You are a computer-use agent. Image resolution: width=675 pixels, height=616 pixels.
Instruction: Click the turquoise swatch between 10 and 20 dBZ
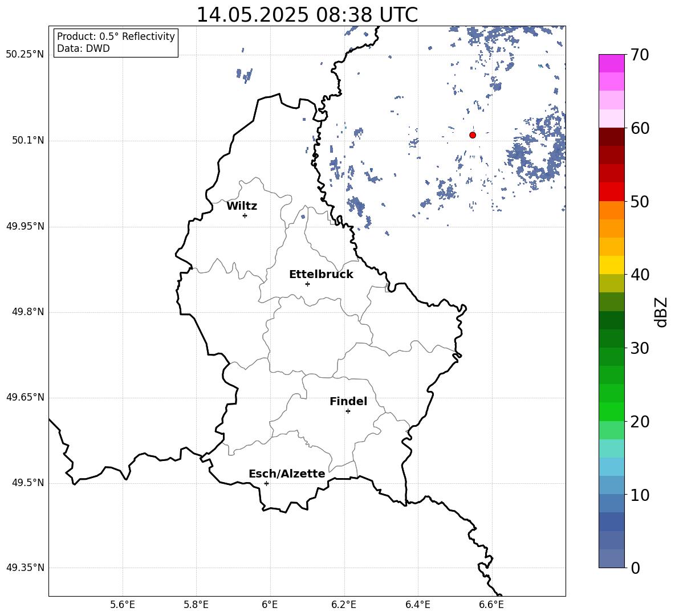coord(612,448)
